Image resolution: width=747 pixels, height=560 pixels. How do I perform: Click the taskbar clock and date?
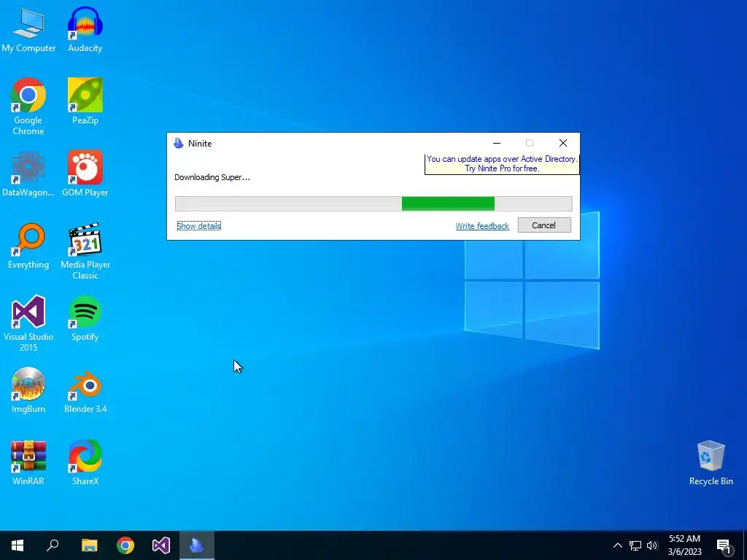tap(684, 545)
